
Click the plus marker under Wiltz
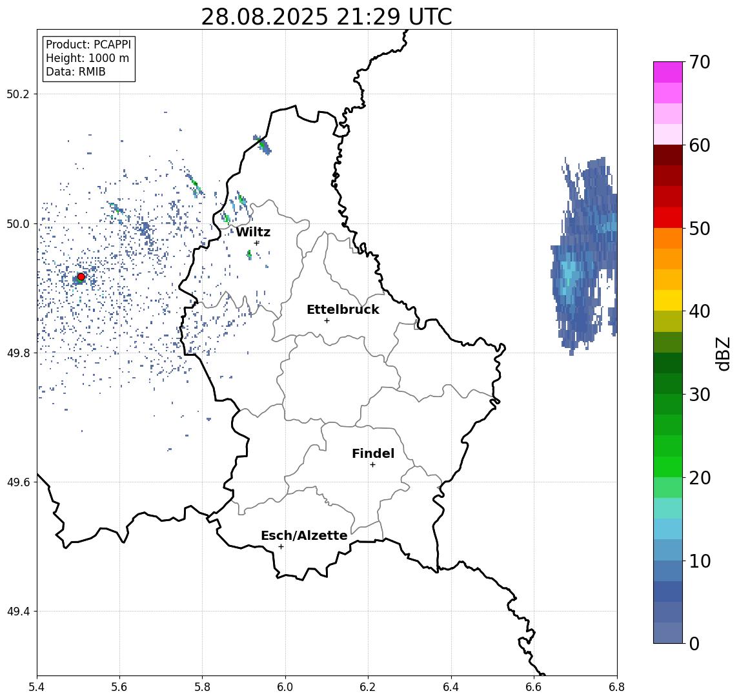[256, 243]
